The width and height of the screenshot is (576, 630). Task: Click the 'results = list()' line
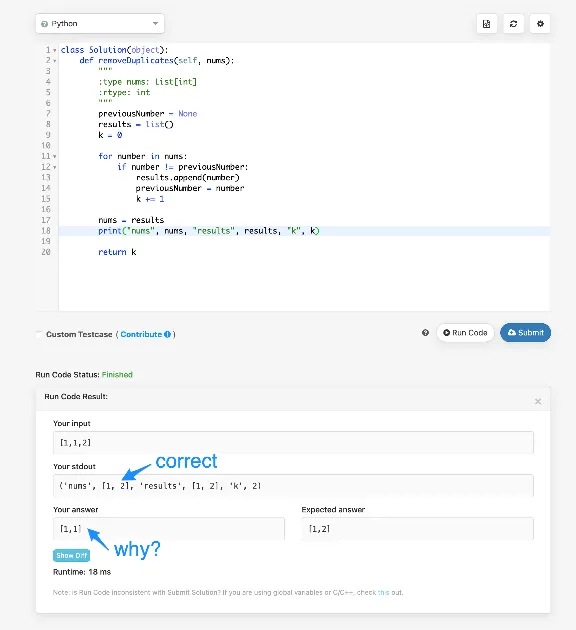136,124
